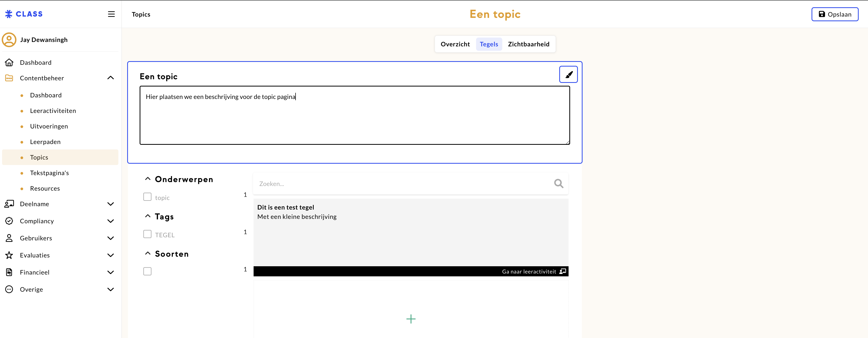This screenshot has height=338, width=868.
Task: Tick the unlabeled Soorten checkbox
Action: click(147, 271)
